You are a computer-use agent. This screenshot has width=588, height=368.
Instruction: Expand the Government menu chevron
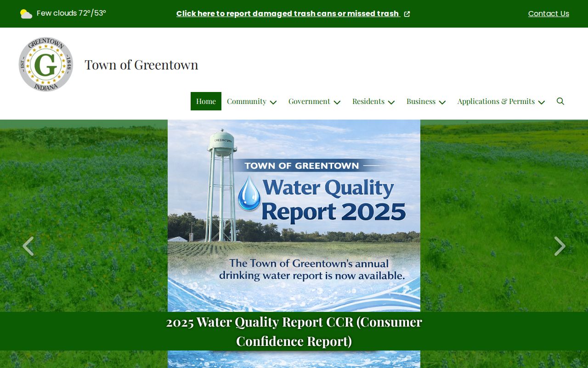(x=337, y=102)
